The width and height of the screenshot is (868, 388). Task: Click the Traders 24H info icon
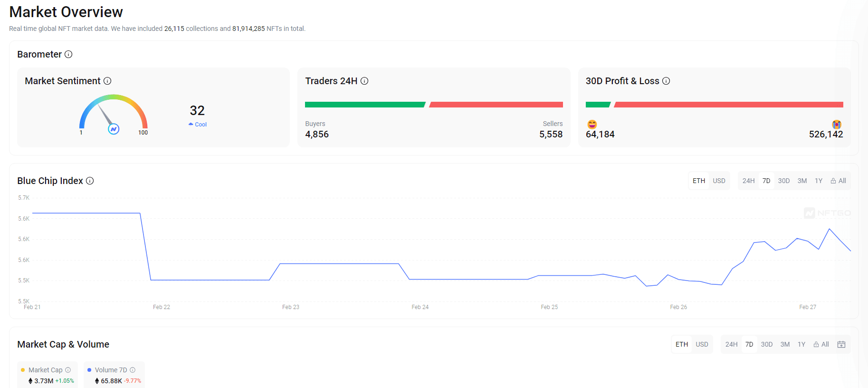coord(364,81)
